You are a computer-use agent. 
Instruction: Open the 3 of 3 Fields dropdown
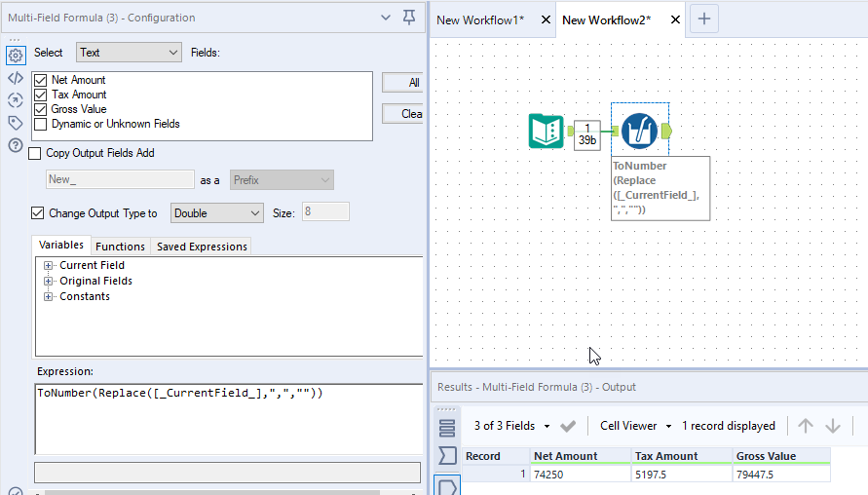click(511, 426)
